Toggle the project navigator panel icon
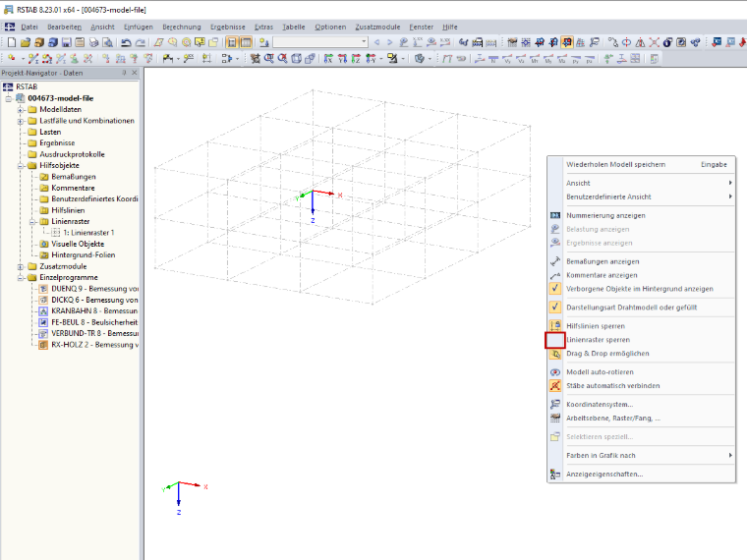This screenshot has height=560, width=747. [x=232, y=43]
